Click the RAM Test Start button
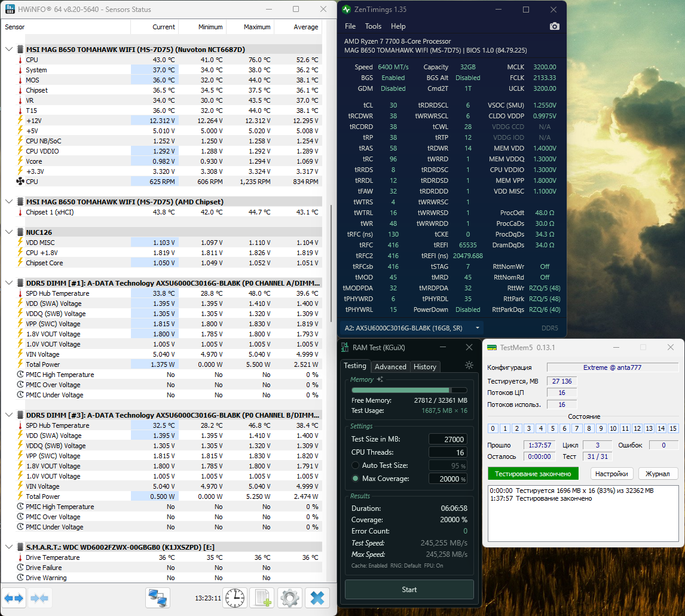 (x=409, y=589)
